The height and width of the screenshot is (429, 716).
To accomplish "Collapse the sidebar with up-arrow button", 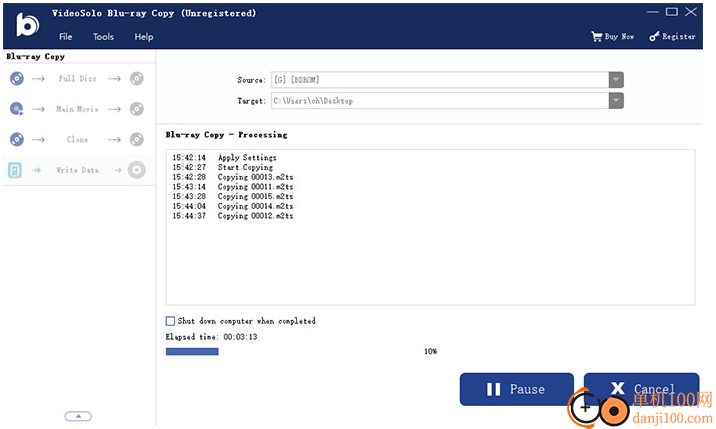I will click(x=78, y=416).
